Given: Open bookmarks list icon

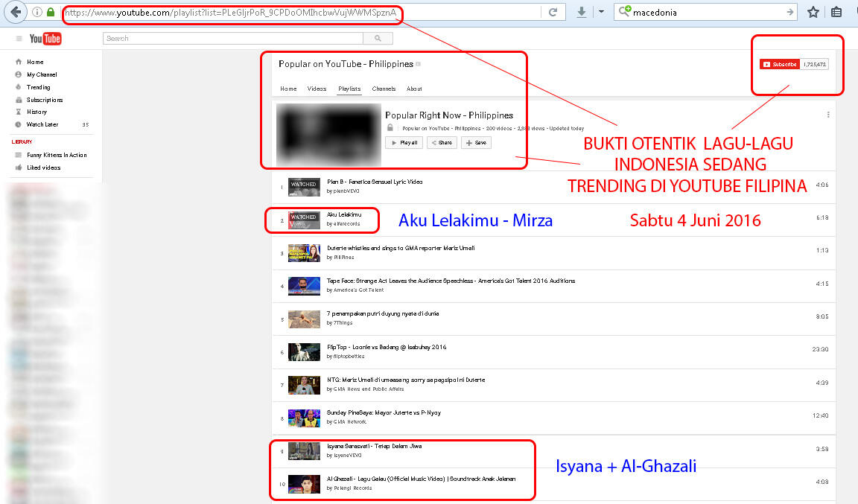Looking at the screenshot, I should (836, 12).
